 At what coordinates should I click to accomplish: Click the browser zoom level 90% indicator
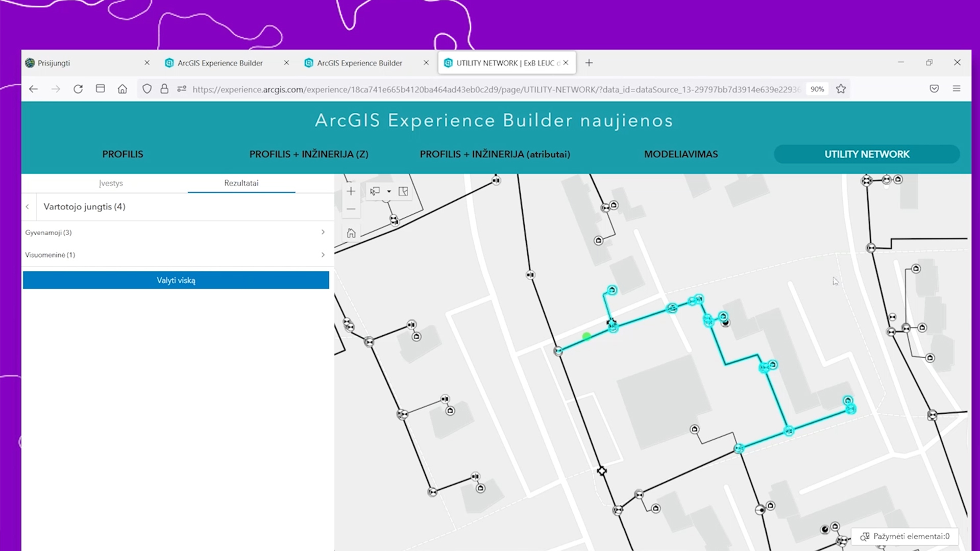click(x=817, y=89)
